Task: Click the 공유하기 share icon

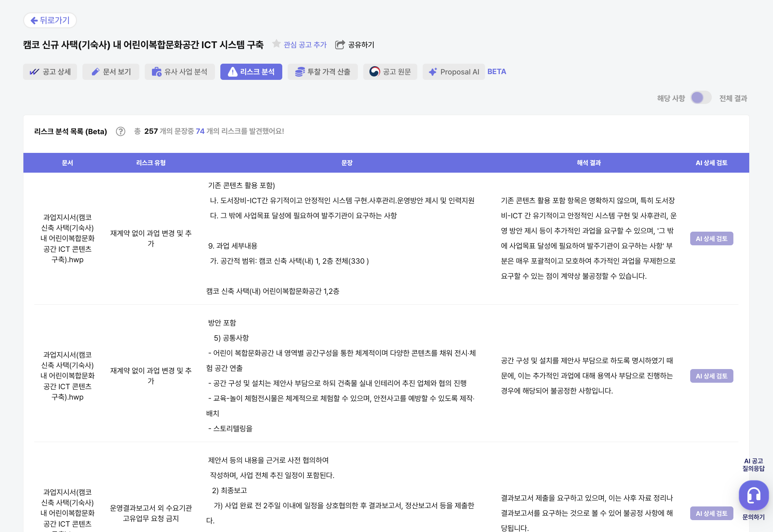Action: click(340, 45)
